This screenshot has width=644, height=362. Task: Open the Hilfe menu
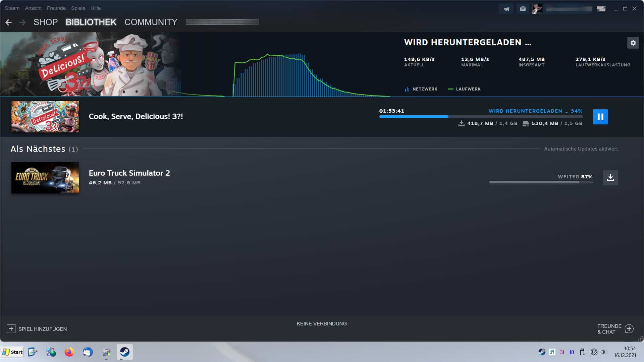95,8
